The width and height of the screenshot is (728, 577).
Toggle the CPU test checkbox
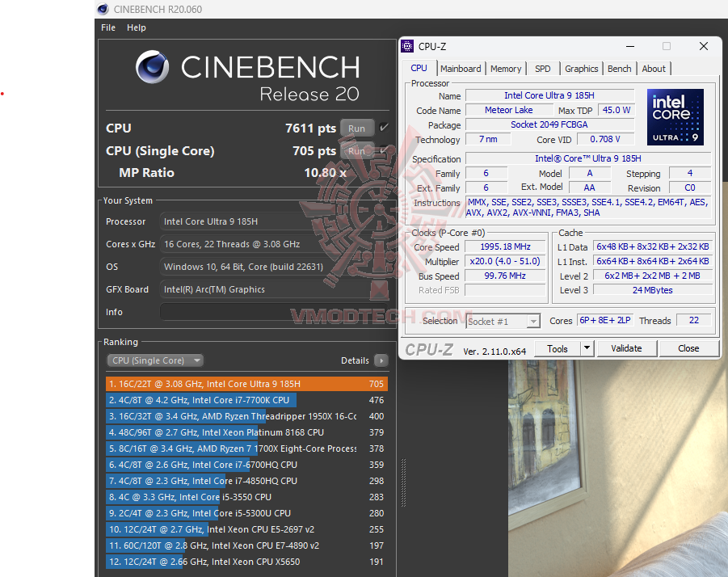coord(384,128)
